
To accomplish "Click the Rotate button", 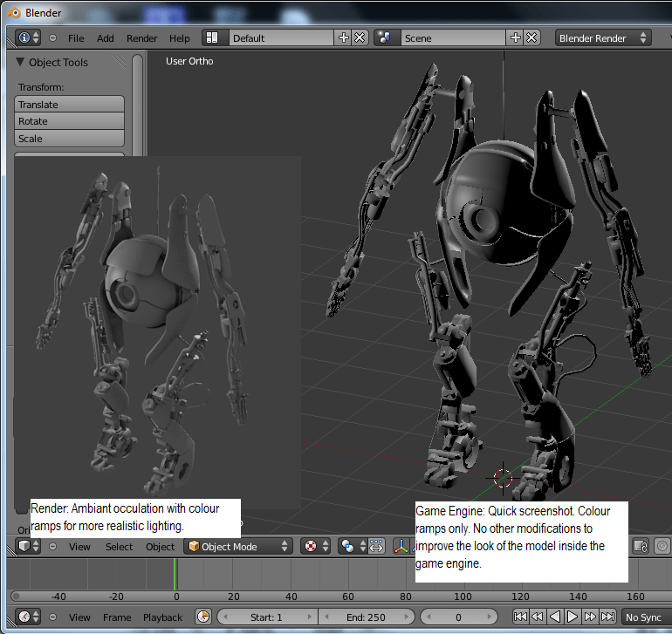I will tap(70, 121).
